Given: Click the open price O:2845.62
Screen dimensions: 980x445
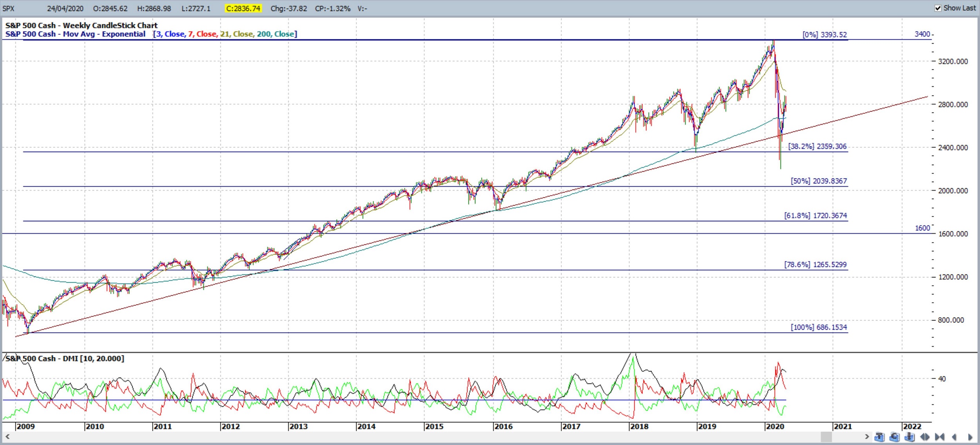Looking at the screenshot, I should pos(110,9).
